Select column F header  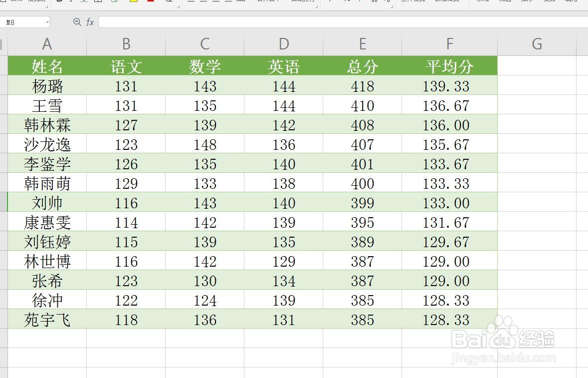450,44
